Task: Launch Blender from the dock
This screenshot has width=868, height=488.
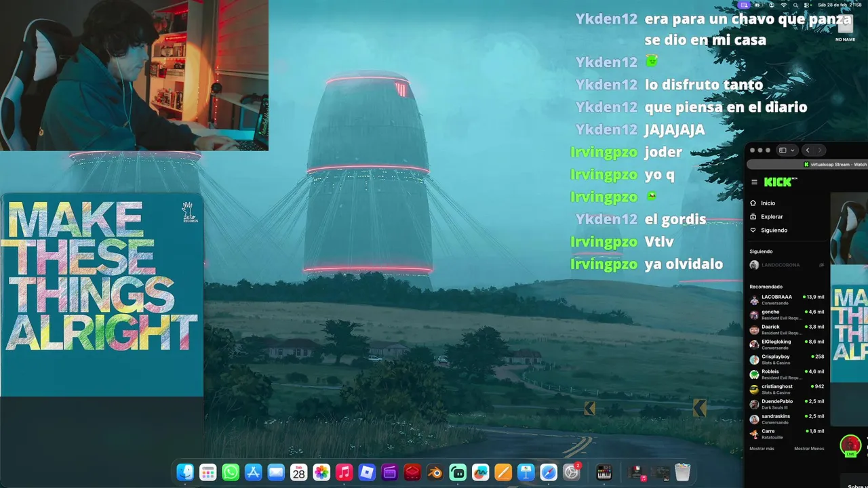Action: pos(435,472)
